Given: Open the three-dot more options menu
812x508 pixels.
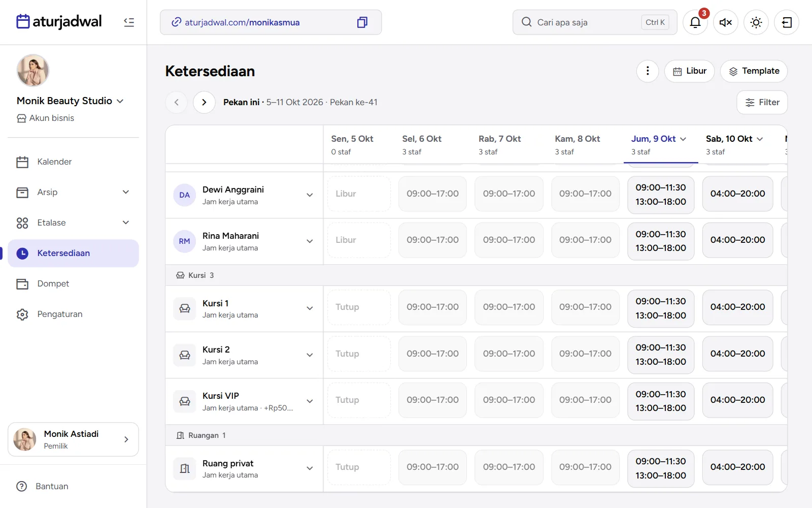Looking at the screenshot, I should (648, 71).
